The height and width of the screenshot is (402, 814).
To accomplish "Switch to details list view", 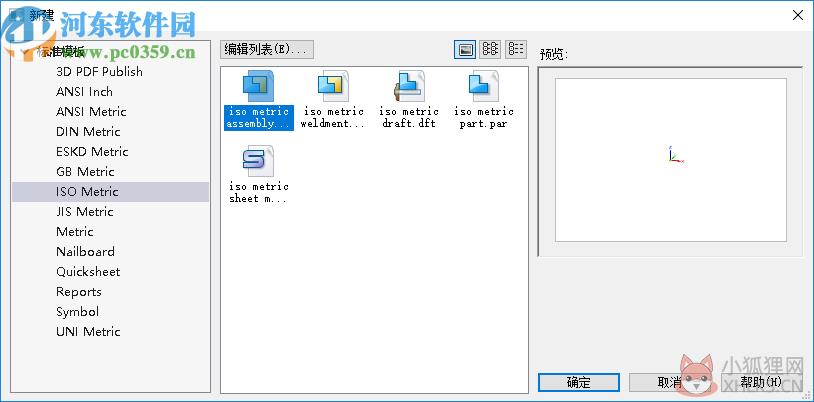I will click(x=515, y=49).
